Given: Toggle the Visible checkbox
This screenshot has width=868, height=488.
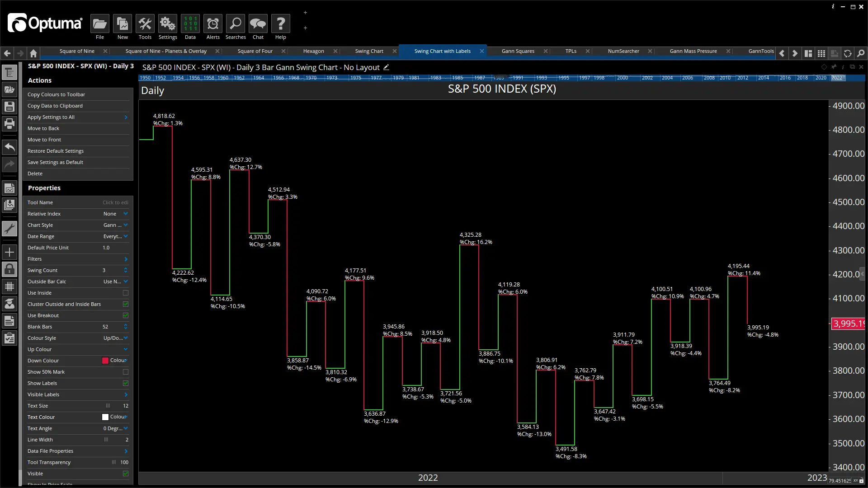Looking at the screenshot, I should tap(126, 474).
